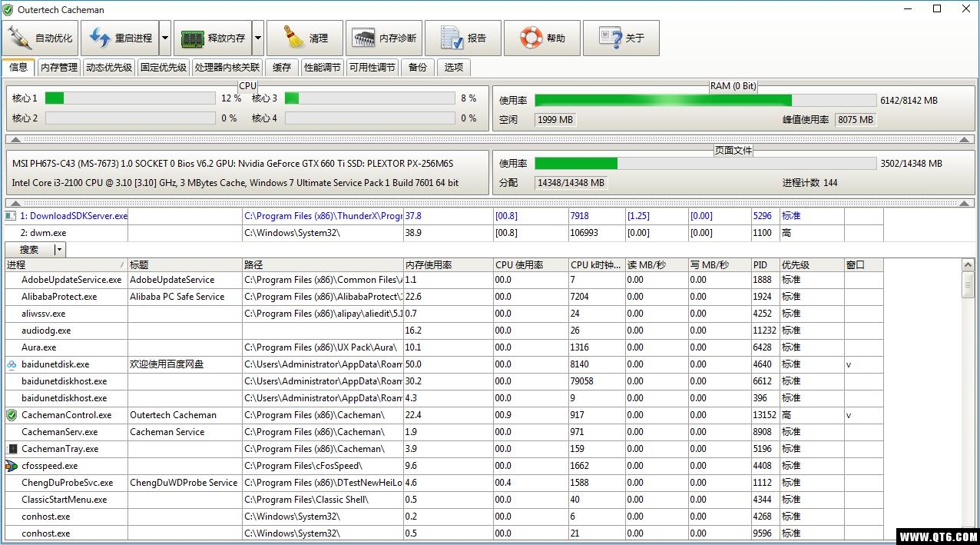Click the Outertech Cacheman title bar shield icon
980x545 pixels.
[8, 10]
